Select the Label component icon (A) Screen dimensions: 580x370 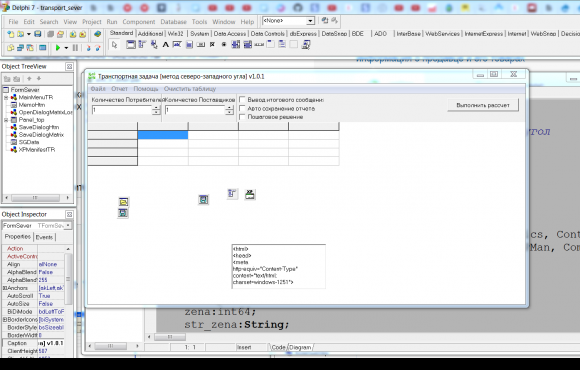165,45
